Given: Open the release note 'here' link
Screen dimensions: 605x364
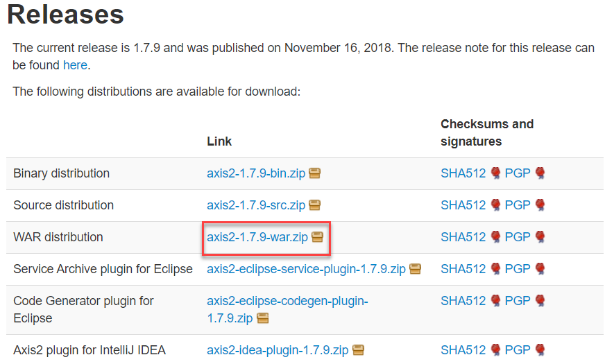Looking at the screenshot, I should click(x=75, y=65).
